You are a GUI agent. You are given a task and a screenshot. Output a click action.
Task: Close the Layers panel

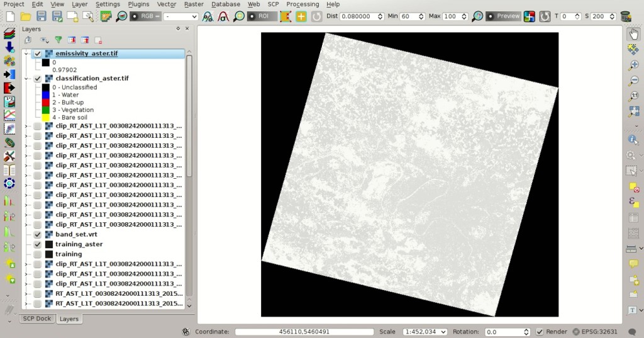[x=187, y=29]
